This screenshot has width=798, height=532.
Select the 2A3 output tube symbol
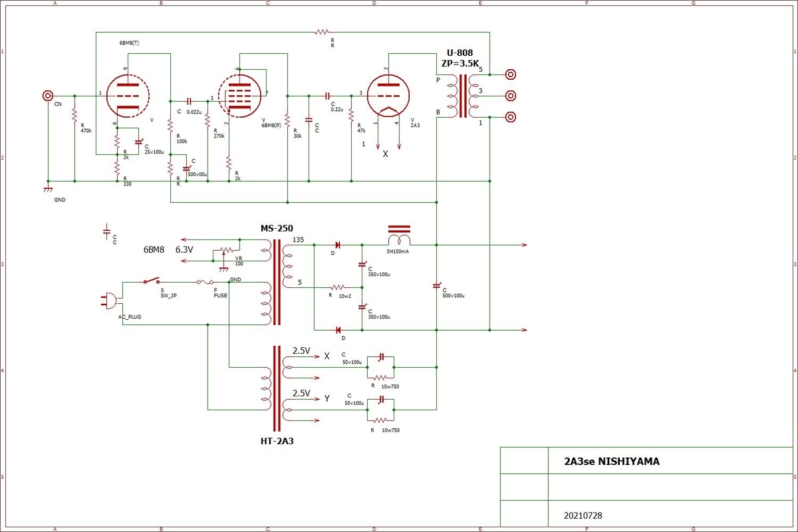(x=388, y=95)
